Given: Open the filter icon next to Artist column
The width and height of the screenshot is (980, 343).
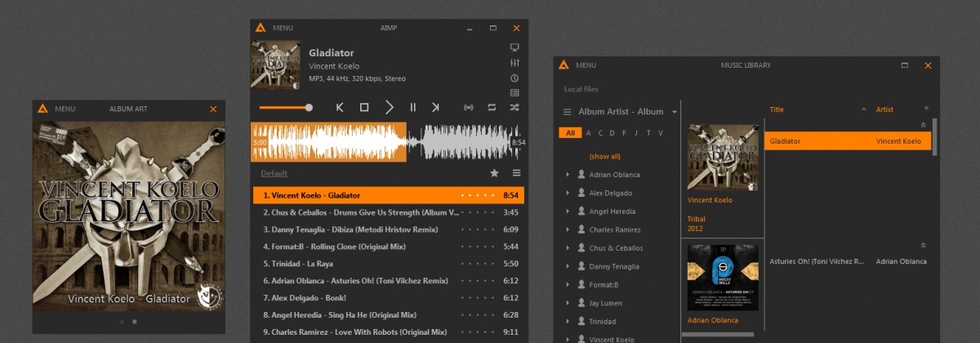Looking at the screenshot, I should coord(926,109).
